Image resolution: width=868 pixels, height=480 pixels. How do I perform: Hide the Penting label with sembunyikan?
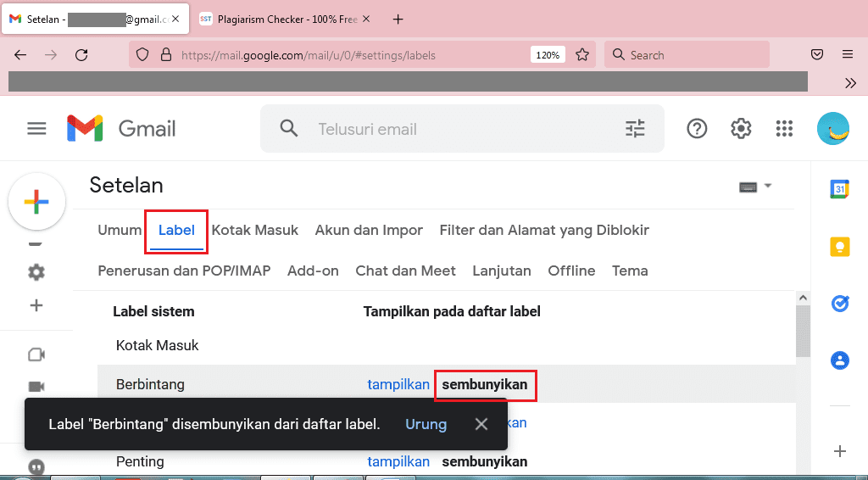[x=484, y=462]
